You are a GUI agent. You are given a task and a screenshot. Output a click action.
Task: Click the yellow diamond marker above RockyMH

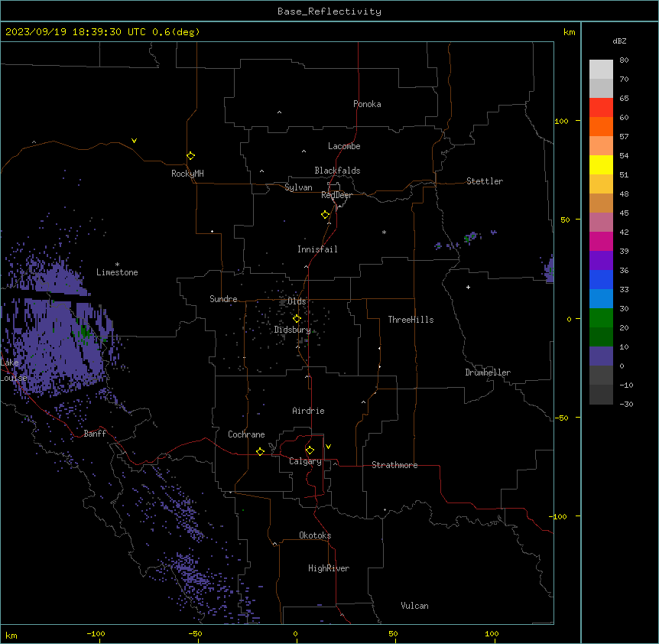[190, 156]
